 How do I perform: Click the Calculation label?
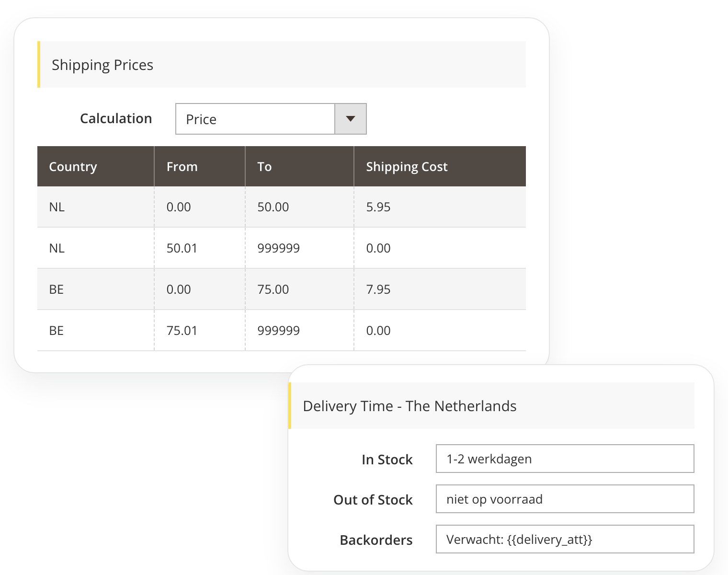click(116, 118)
